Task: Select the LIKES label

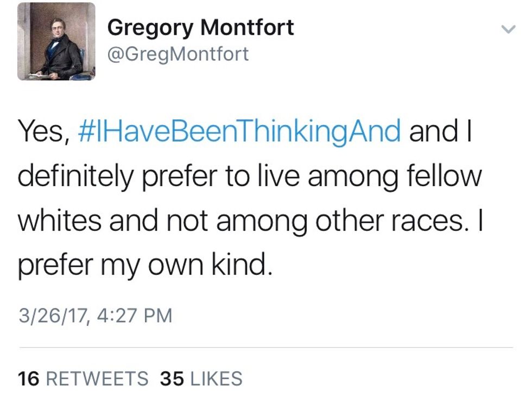Action: coord(214,378)
